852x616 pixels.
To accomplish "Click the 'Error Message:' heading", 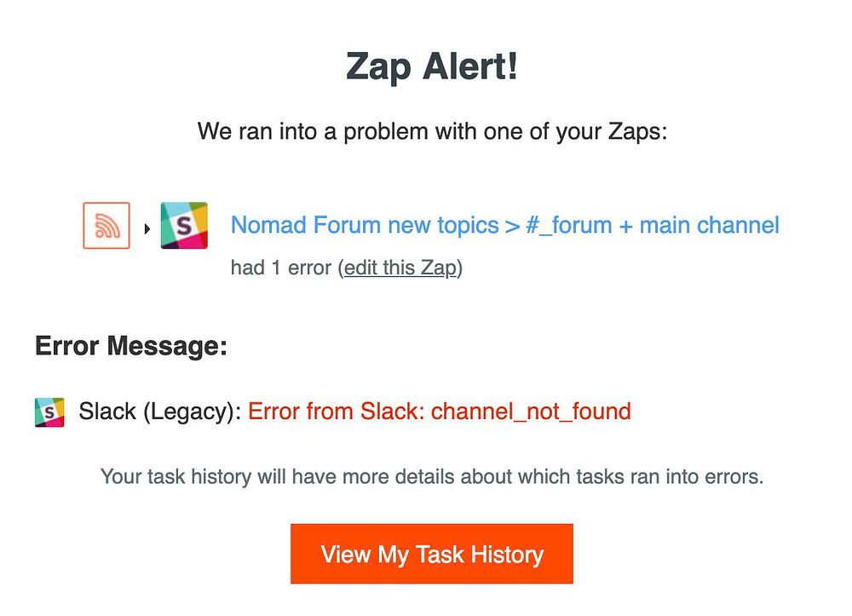I will [131, 347].
